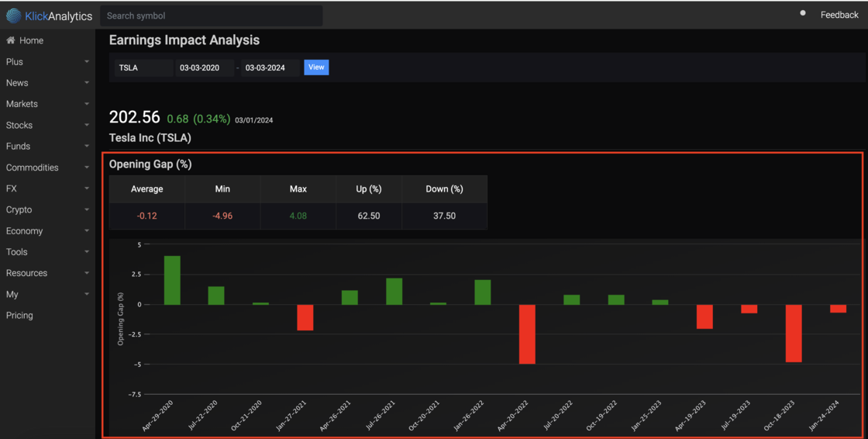
Task: Click the Min column header
Action: 222,189
